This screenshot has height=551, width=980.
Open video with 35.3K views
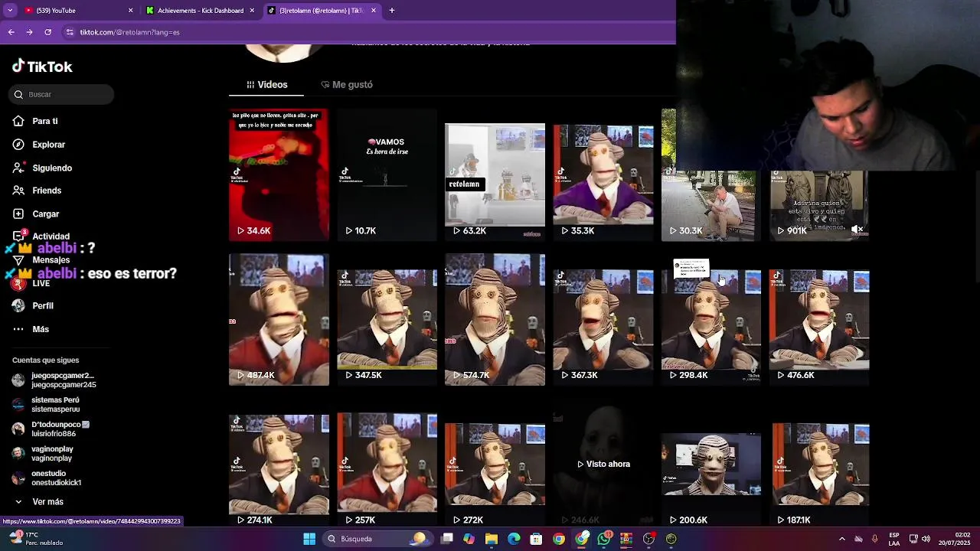coord(603,174)
